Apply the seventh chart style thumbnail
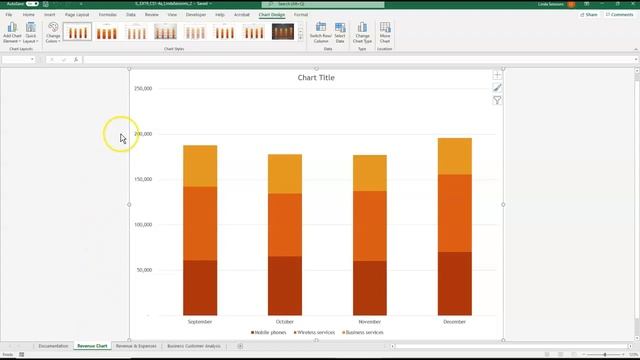Image resolution: width=640 pixels, height=360 pixels. pyautogui.click(x=254, y=31)
